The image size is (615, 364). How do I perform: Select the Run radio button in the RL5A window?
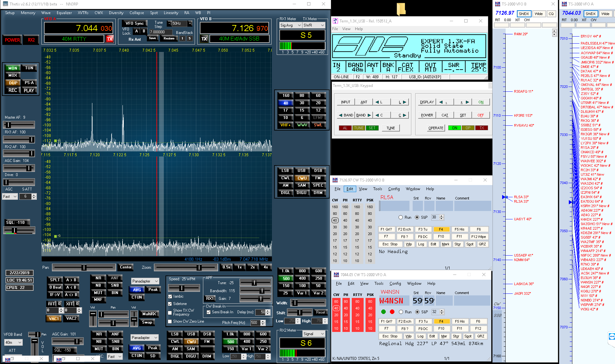tap(400, 217)
